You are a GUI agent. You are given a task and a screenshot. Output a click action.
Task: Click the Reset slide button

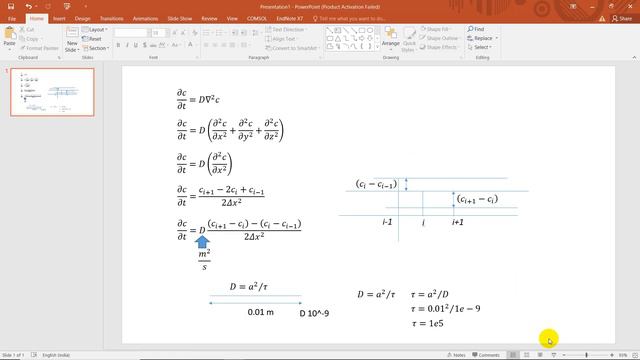point(92,39)
